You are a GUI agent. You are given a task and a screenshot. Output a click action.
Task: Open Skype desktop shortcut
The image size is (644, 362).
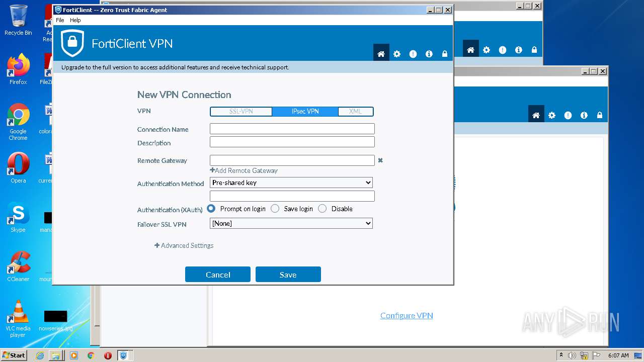(18, 217)
